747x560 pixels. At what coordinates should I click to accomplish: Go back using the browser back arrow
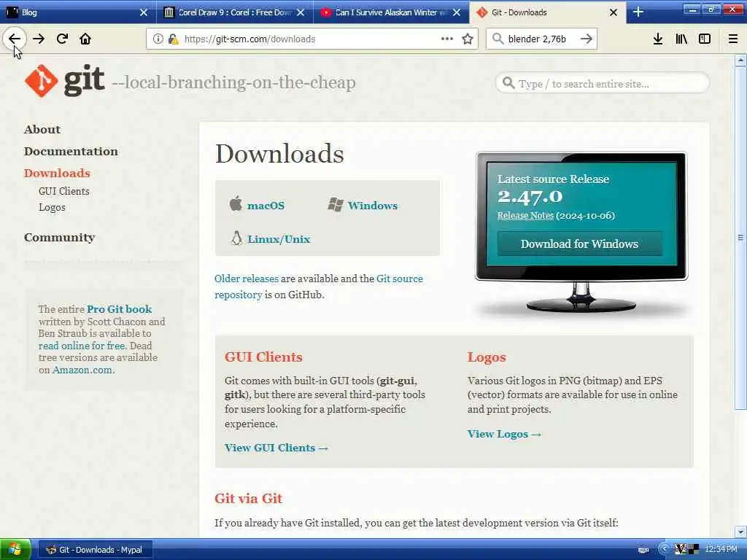coord(15,39)
